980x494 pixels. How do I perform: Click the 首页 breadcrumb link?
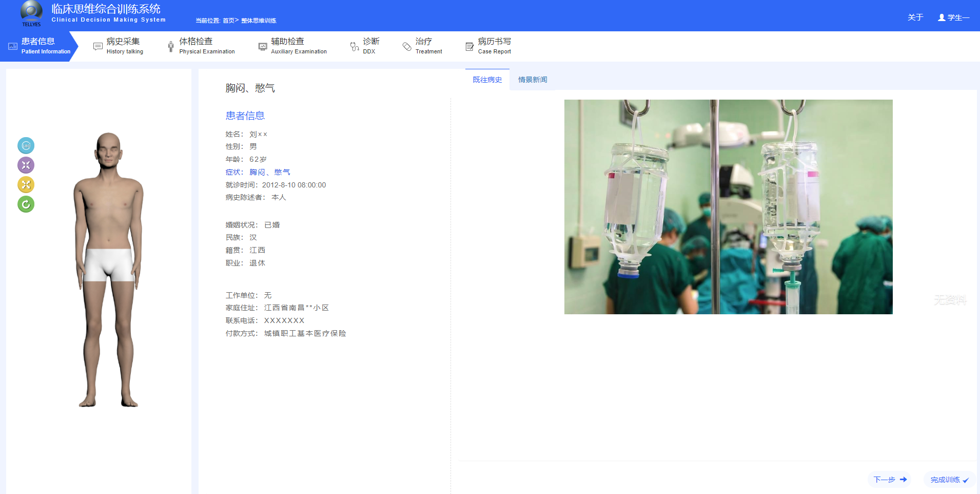[x=228, y=21]
